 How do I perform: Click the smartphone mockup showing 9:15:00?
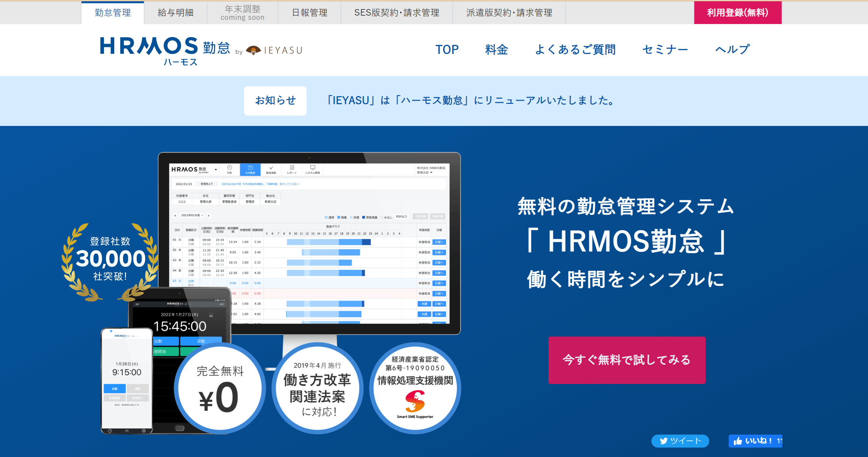point(127,380)
